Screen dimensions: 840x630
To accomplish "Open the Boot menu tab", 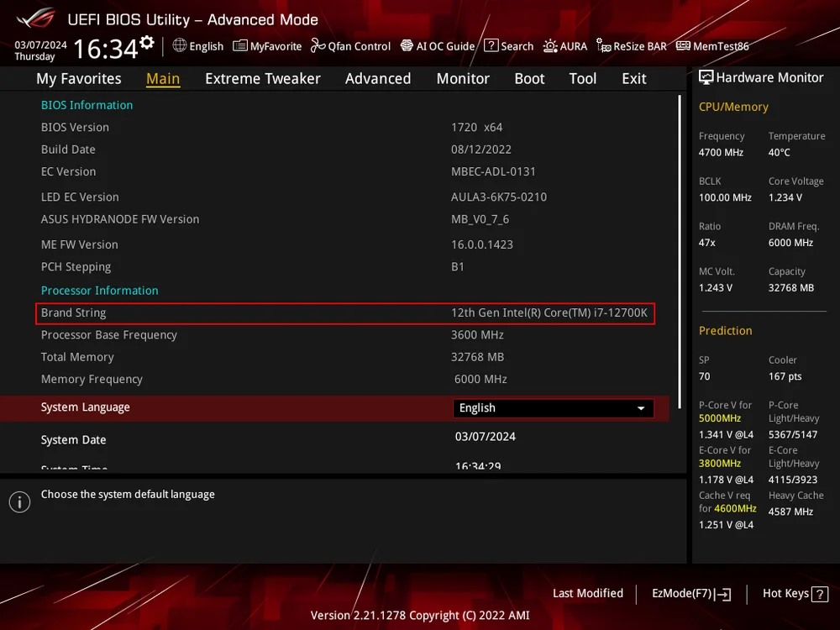I will point(529,78).
